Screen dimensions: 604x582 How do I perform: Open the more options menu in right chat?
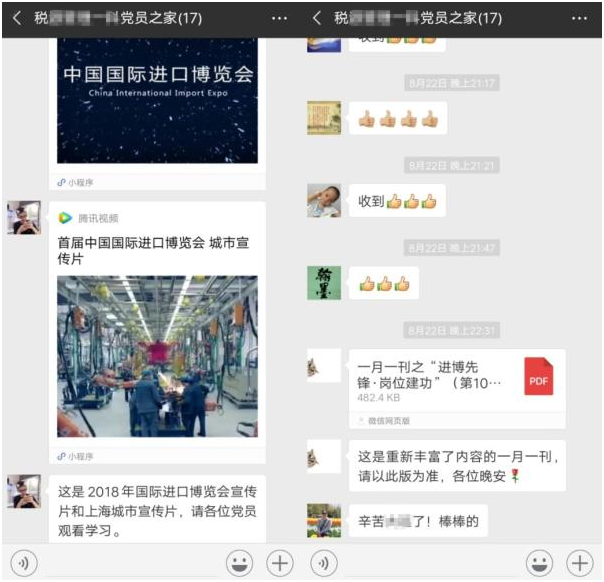(x=579, y=18)
